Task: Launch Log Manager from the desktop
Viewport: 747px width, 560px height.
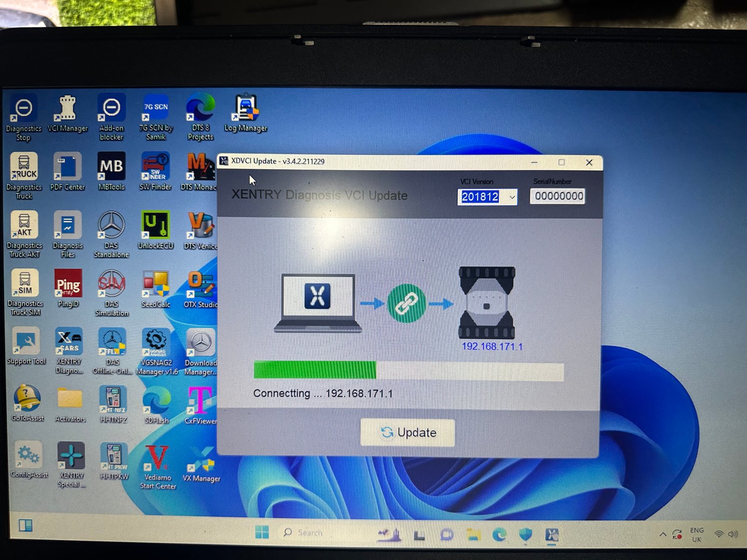Action: (x=246, y=113)
